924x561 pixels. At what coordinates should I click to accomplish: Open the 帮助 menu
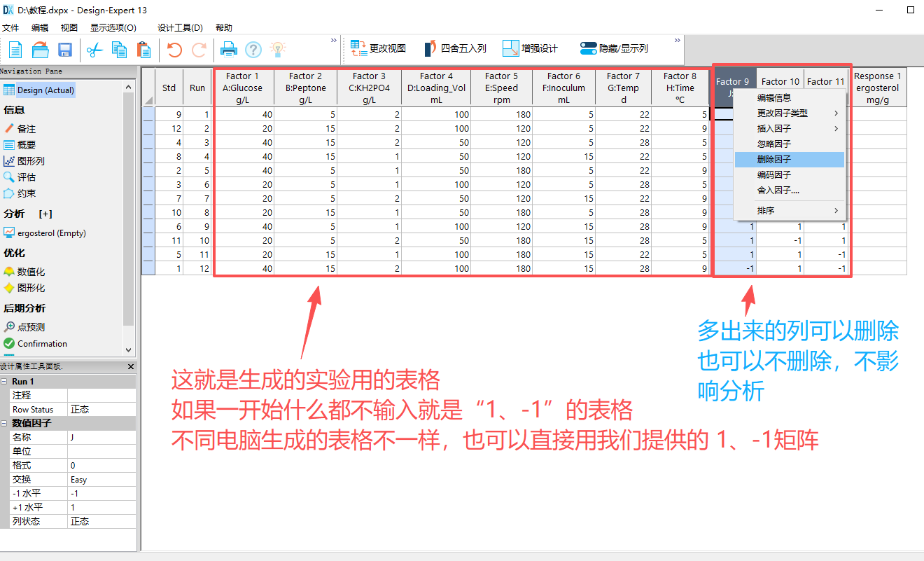click(224, 27)
